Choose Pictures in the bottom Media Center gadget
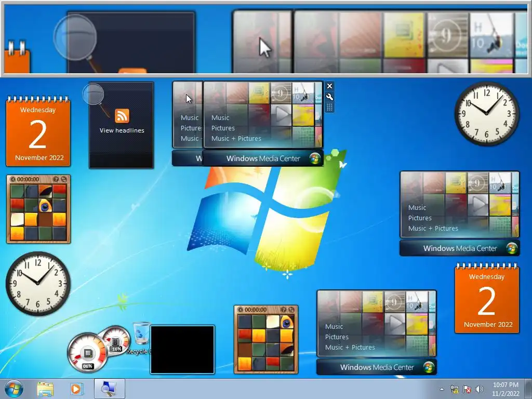This screenshot has height=399, width=532. pyautogui.click(x=337, y=337)
